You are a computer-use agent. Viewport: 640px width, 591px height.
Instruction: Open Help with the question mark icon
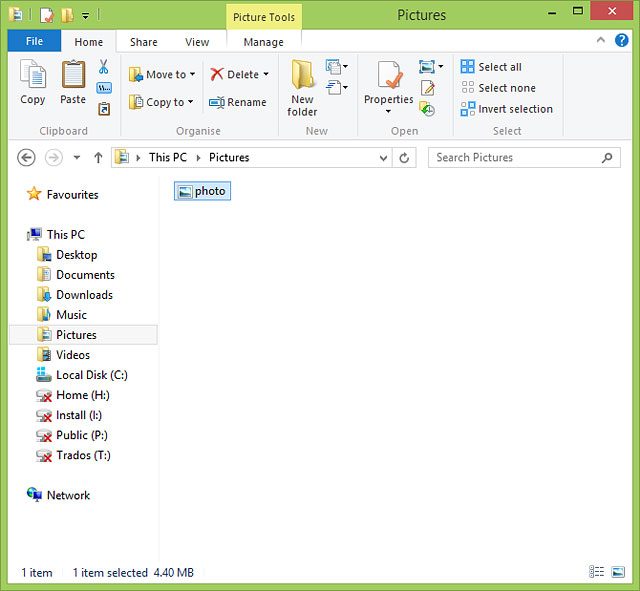[x=622, y=40]
